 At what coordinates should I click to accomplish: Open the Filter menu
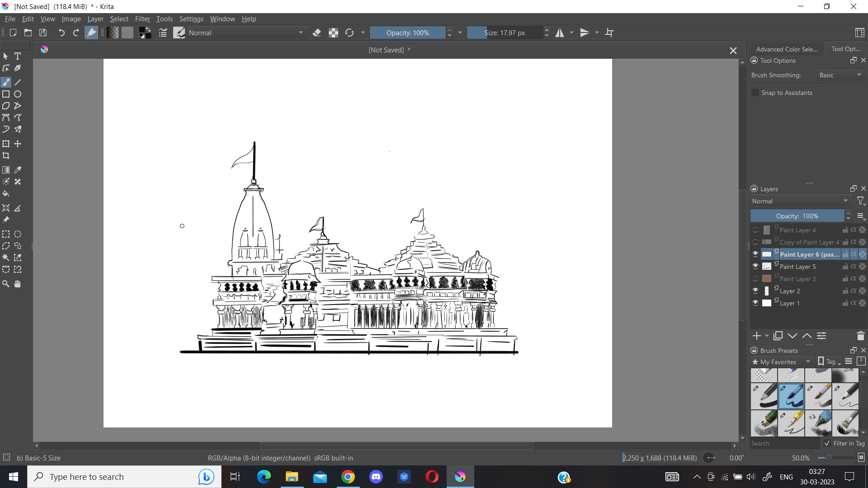(x=142, y=19)
